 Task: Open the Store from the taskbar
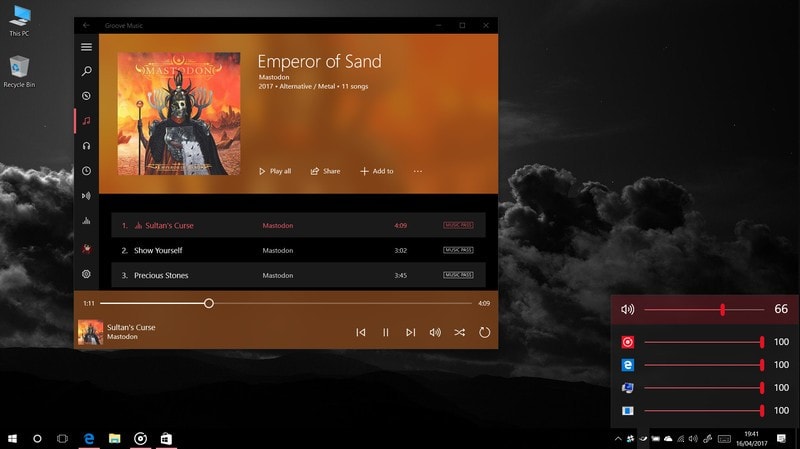click(x=166, y=438)
